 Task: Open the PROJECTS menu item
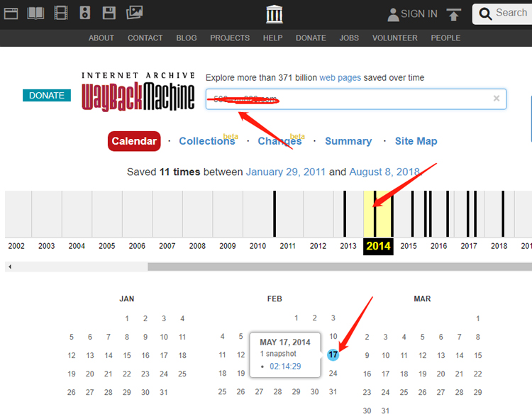(230, 38)
